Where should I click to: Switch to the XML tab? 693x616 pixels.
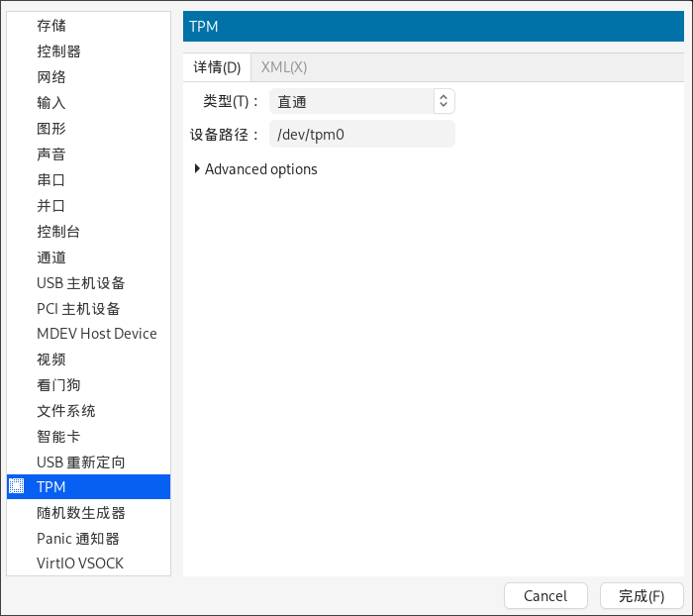click(x=284, y=67)
